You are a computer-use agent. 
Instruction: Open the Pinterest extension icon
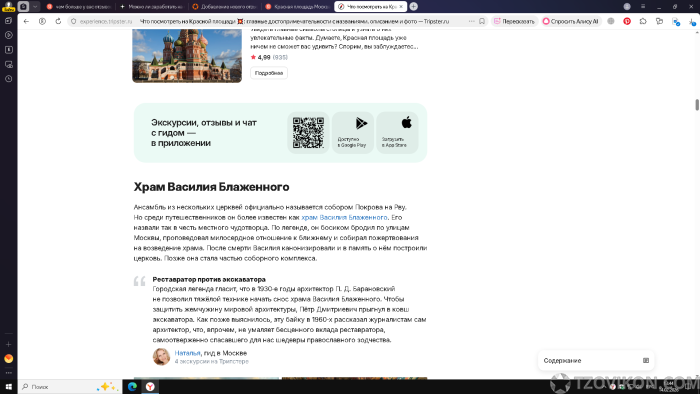coord(627,21)
